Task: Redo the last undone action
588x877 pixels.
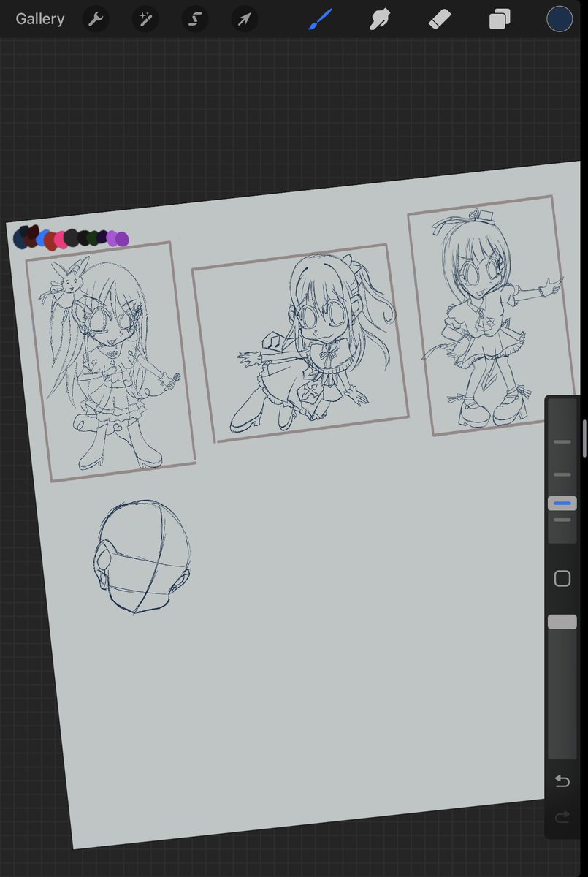Action: point(562,817)
